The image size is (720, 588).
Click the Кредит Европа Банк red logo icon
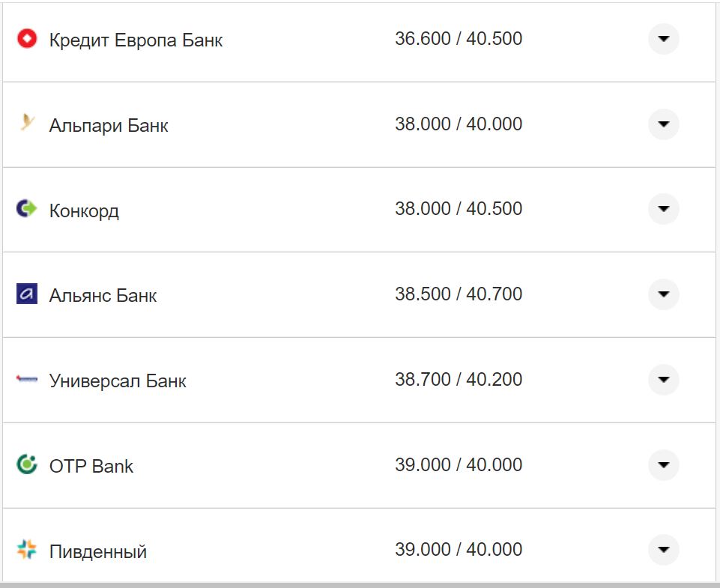tap(27, 38)
